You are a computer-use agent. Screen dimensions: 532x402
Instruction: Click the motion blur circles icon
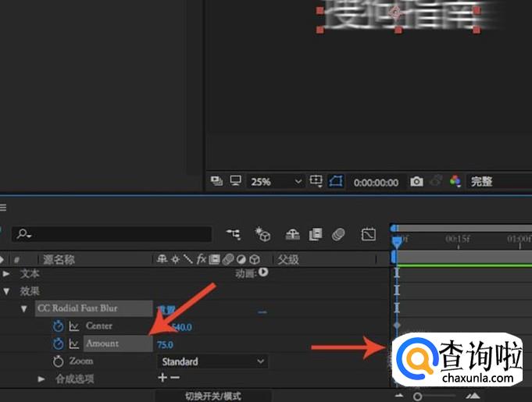pos(338,234)
